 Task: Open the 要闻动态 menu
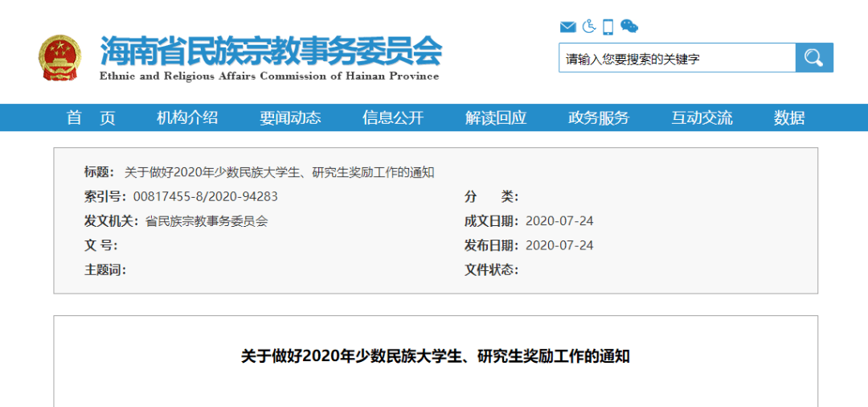pyautogui.click(x=291, y=117)
